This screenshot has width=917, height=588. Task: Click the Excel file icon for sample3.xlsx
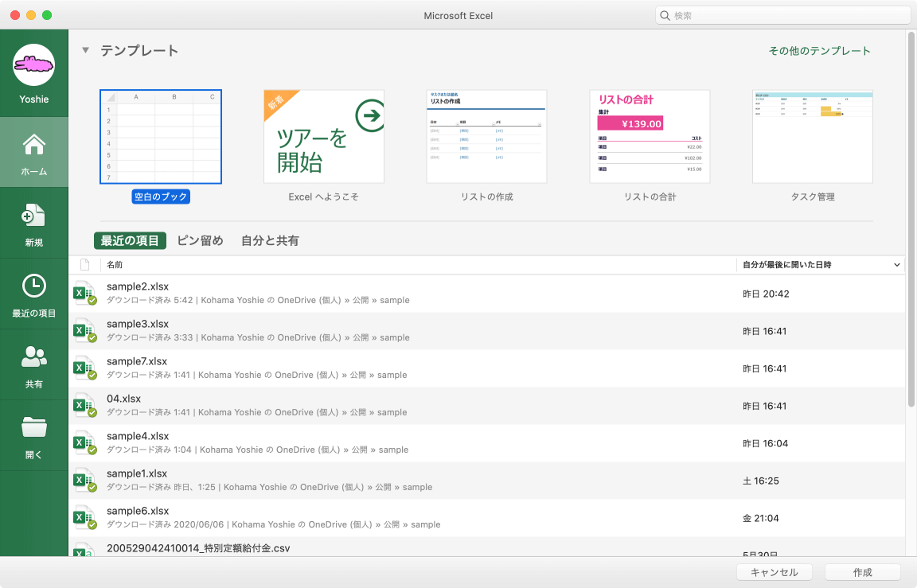(x=85, y=331)
